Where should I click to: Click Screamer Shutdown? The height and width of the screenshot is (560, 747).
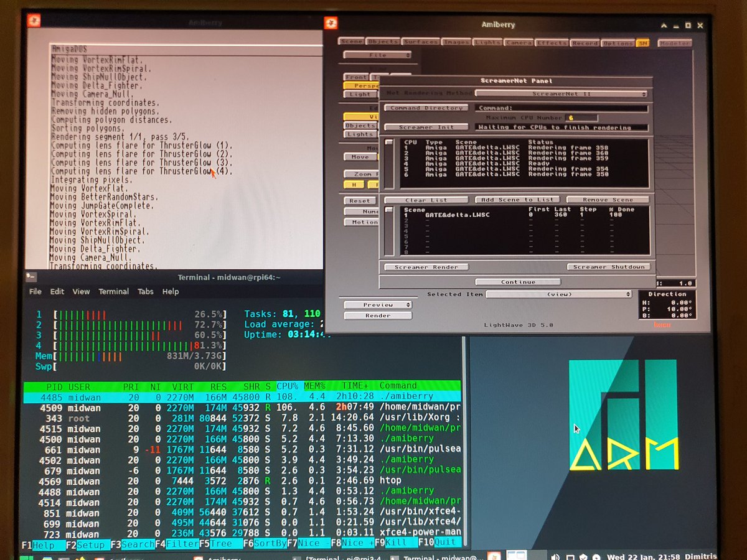pos(608,267)
